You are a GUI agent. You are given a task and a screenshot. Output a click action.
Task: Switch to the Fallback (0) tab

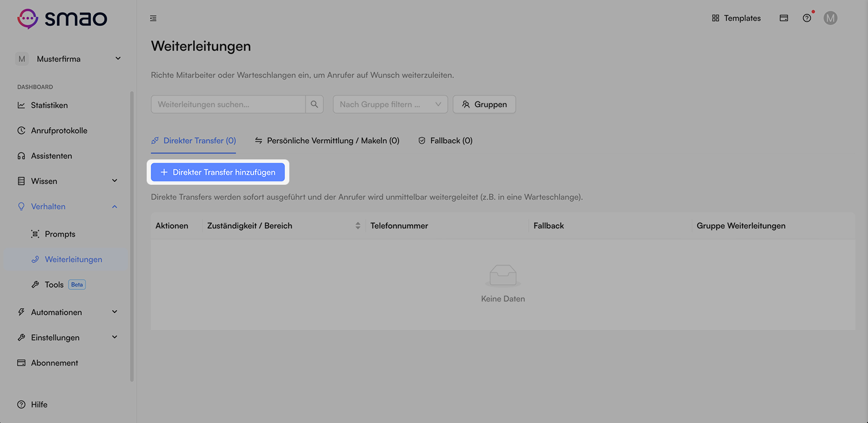(x=445, y=140)
